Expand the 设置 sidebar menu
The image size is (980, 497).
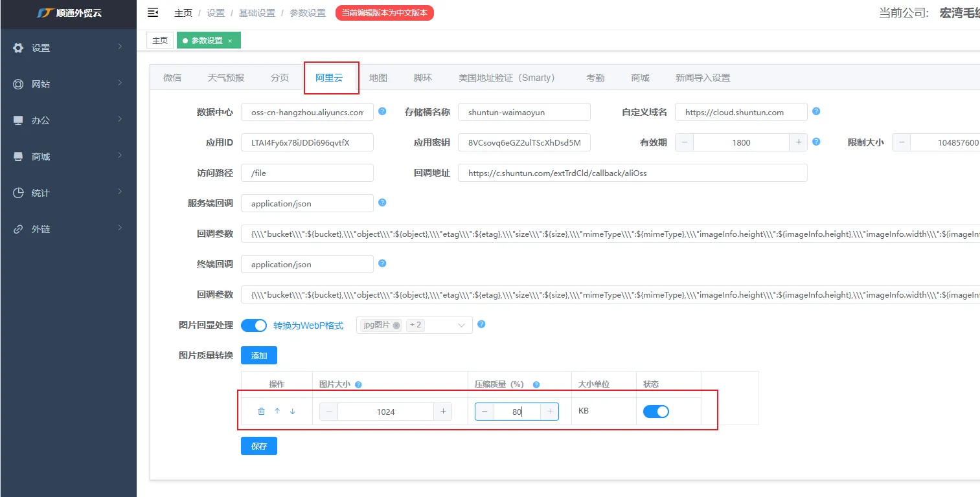[x=68, y=48]
